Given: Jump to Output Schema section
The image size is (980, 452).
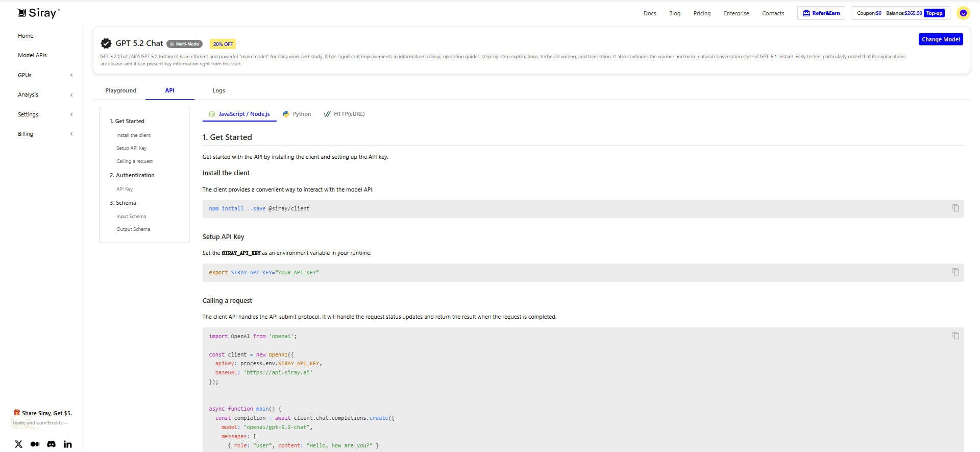Looking at the screenshot, I should pos(133,229).
